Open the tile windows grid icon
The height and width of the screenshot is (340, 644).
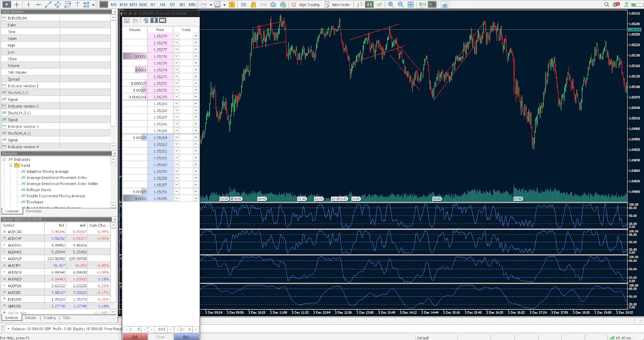(411, 4)
